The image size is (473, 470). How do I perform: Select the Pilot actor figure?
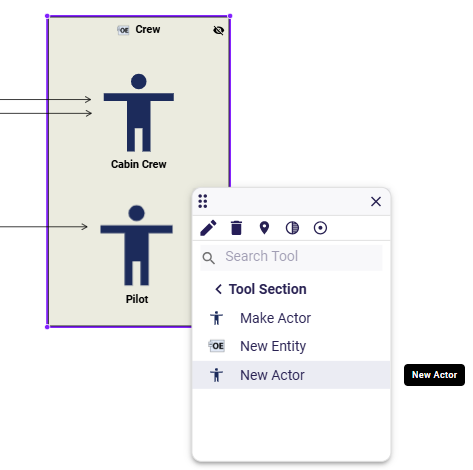[137, 245]
